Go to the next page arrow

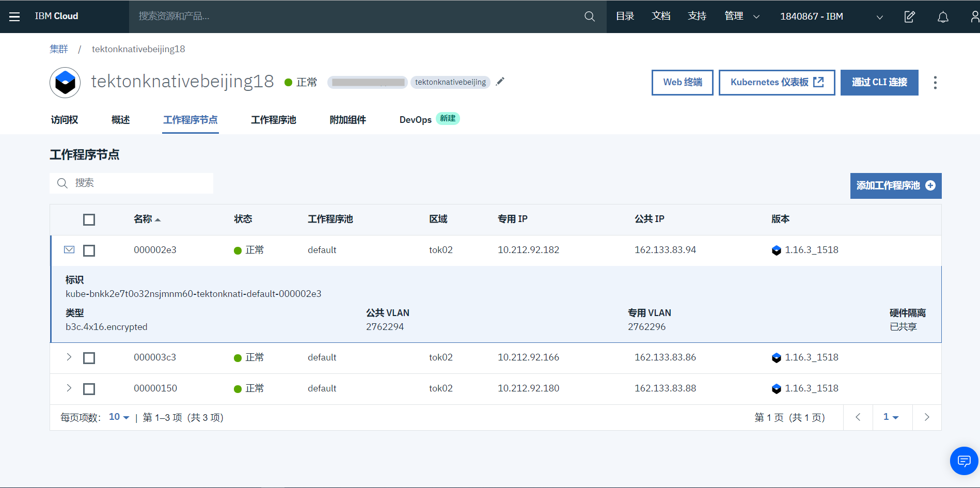[x=927, y=417]
